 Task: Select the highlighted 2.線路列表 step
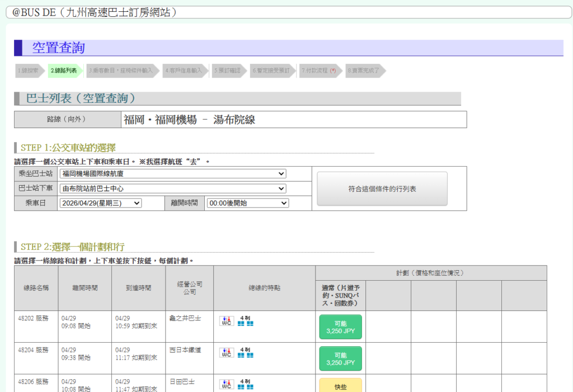click(64, 71)
